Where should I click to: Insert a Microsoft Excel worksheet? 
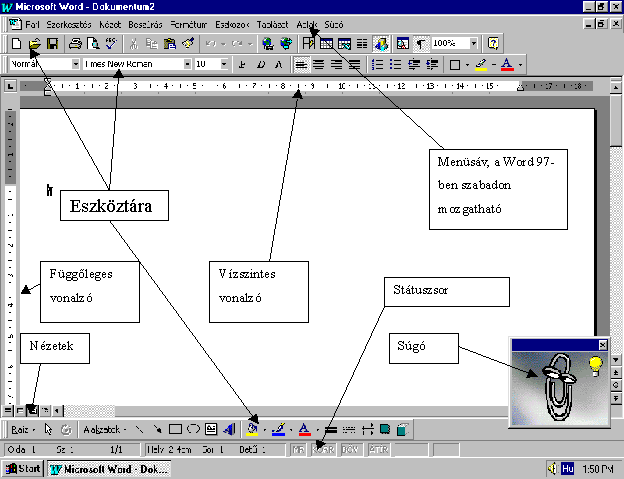click(344, 43)
